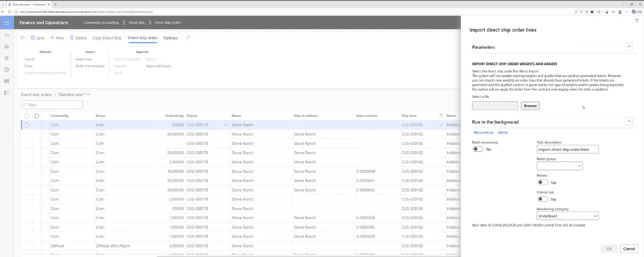Click Copy Direct Ship in action pane
644x257 pixels.
(107, 38)
